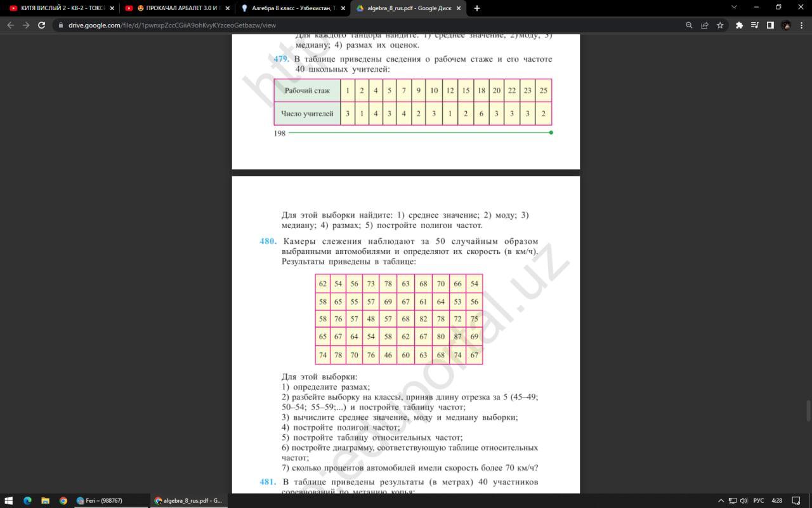Click the 87 cell in speed table
The image size is (812, 508).
[x=457, y=337]
